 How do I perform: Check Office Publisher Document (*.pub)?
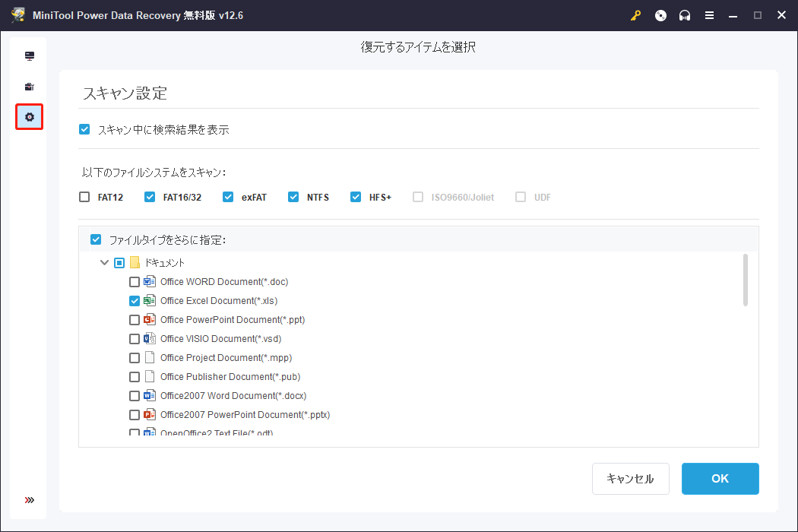point(135,377)
